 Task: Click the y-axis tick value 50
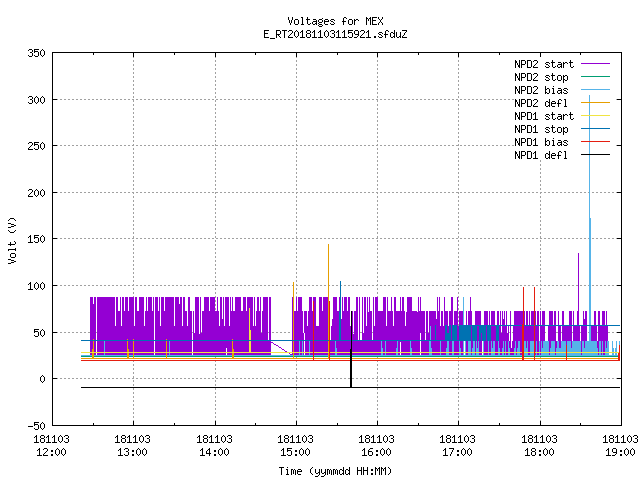39,333
